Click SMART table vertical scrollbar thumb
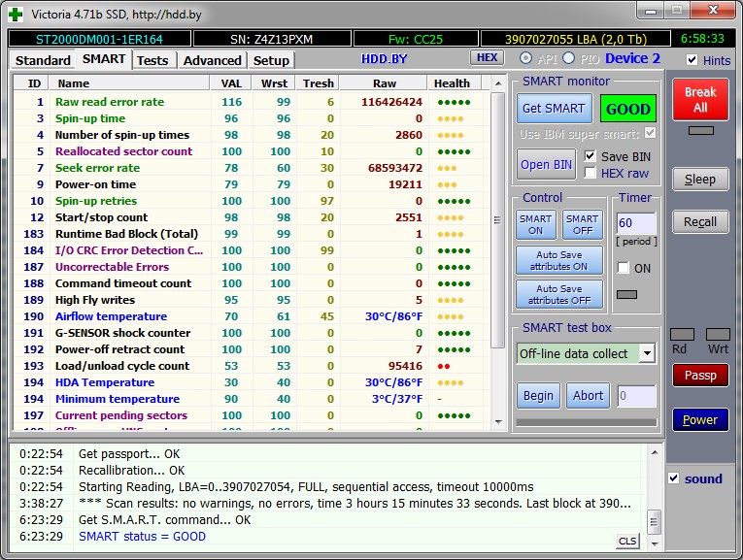Screen dimensions: 743x560 (x=497, y=220)
